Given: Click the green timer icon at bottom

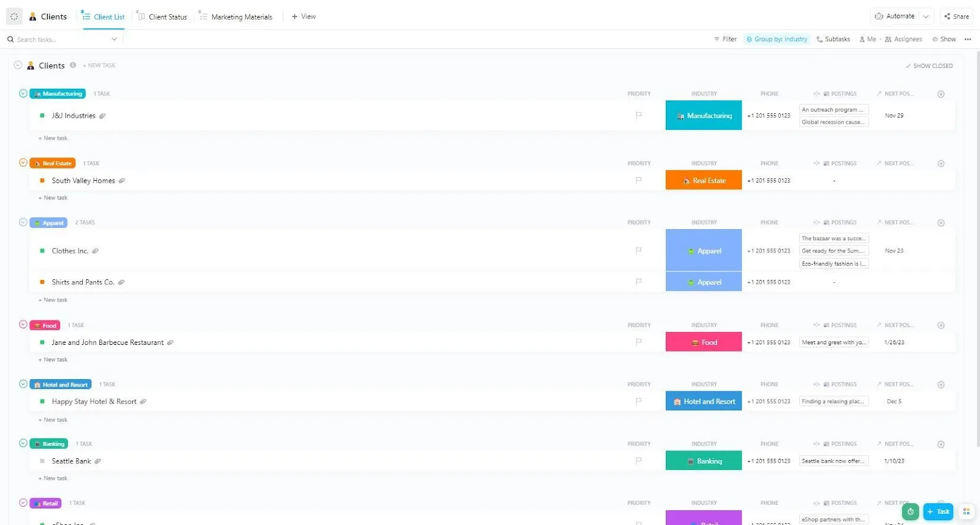Looking at the screenshot, I should 911,512.
